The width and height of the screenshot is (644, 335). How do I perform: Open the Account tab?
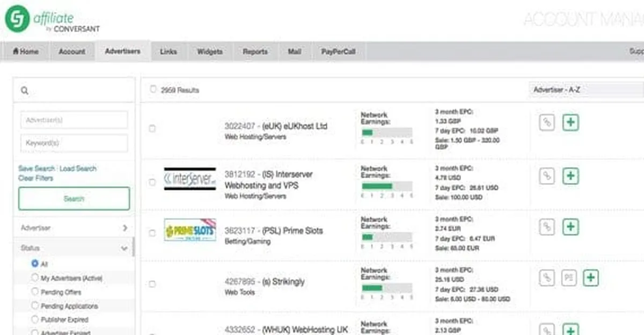(72, 52)
